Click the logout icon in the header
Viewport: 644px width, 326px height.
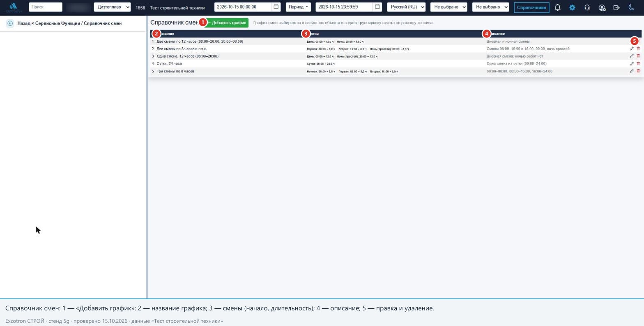click(616, 7)
